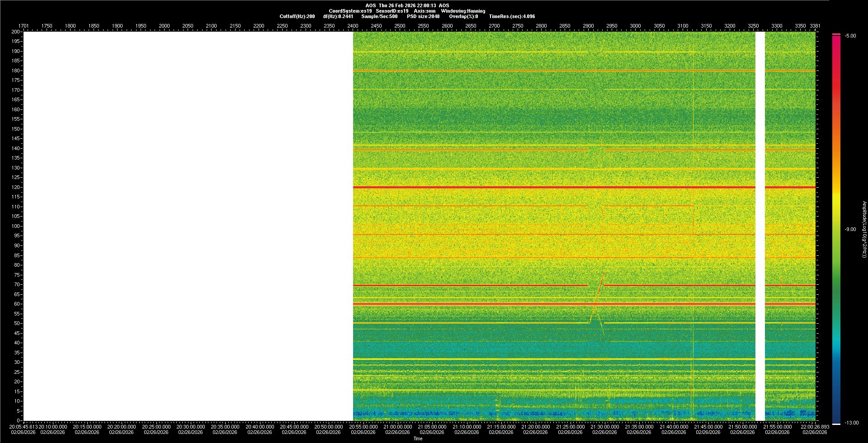Click the 120 Hz frequency axis label

click(x=16, y=187)
